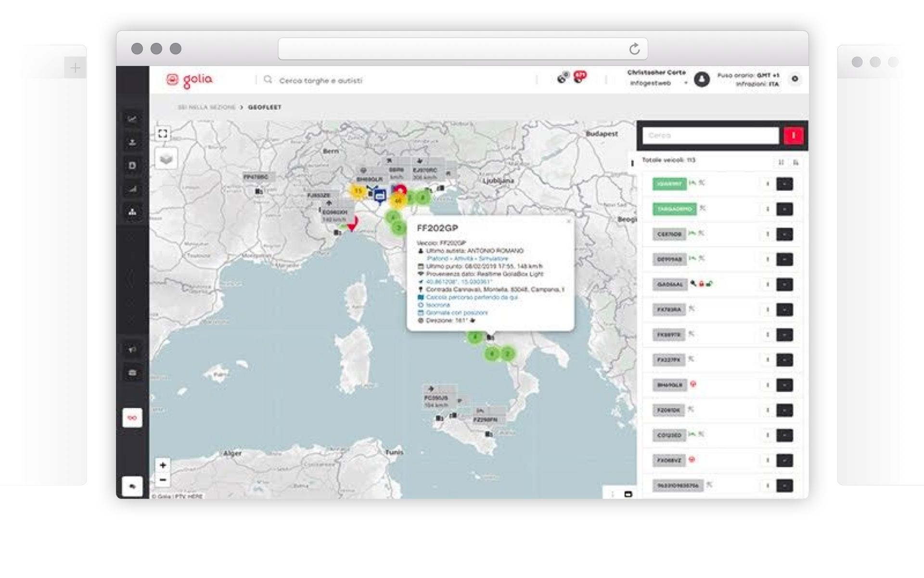The width and height of the screenshot is (924, 578).
Task: Open the user avatar profile icon
Action: 702,79
